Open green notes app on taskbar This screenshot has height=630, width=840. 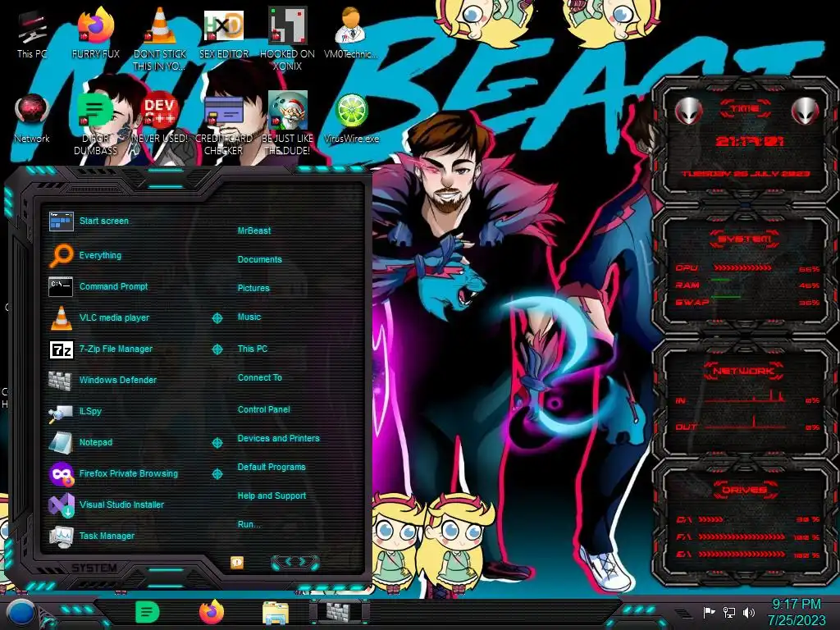[x=147, y=612]
